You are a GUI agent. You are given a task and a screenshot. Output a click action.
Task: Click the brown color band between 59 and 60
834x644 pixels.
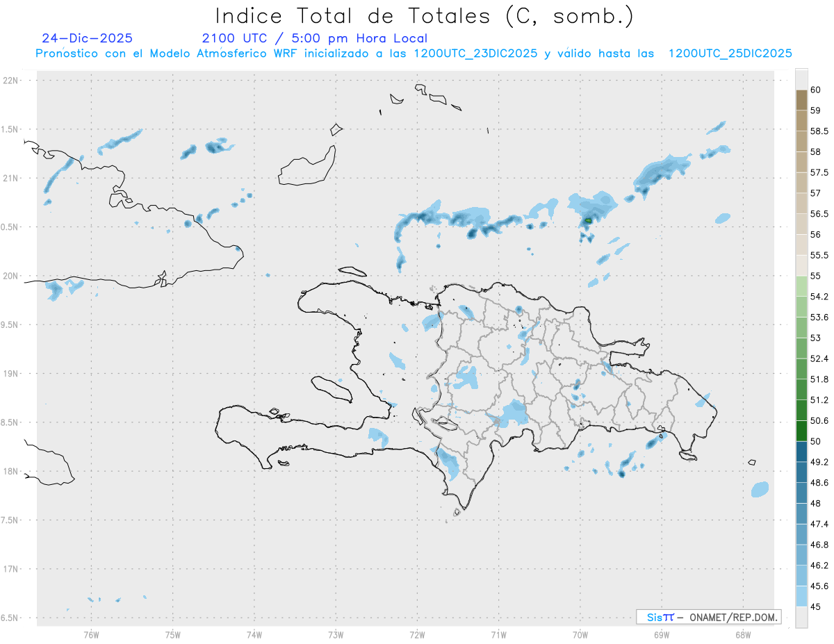click(801, 99)
